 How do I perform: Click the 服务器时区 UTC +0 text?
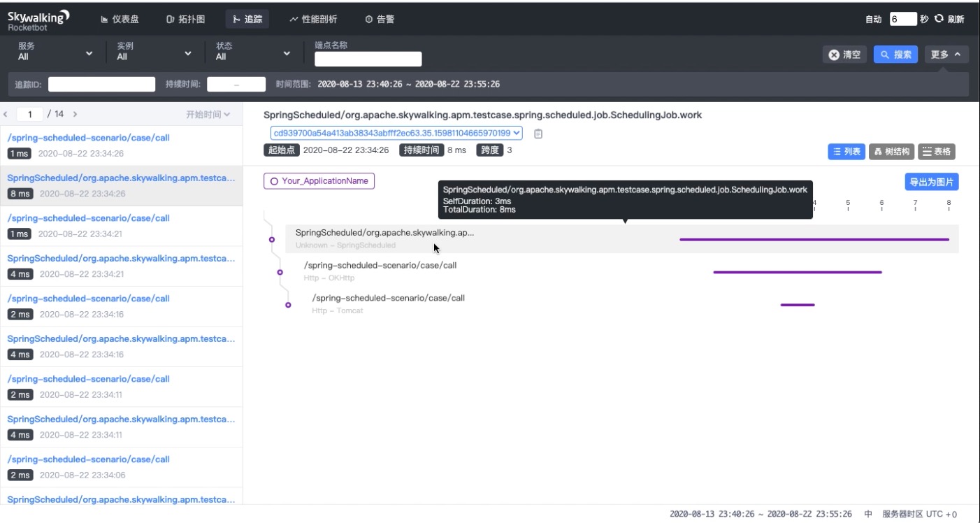(920, 514)
